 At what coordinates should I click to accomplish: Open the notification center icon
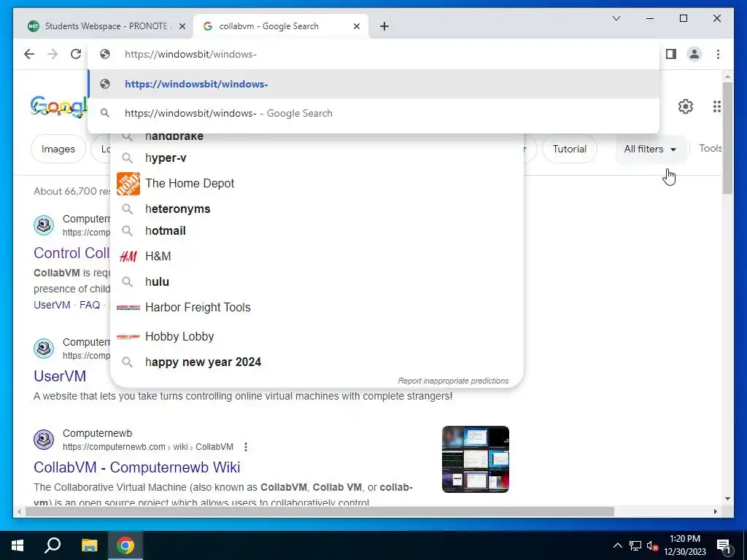[724, 545]
